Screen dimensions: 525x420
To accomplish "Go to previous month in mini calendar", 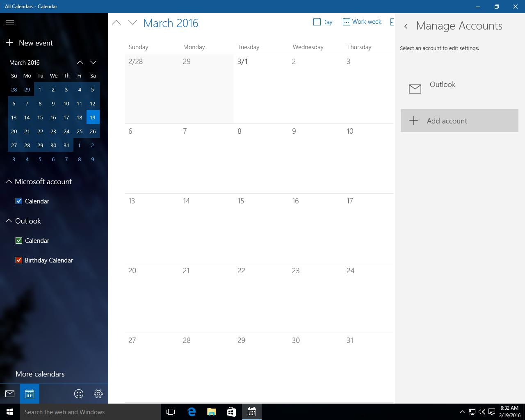I will [x=80, y=62].
